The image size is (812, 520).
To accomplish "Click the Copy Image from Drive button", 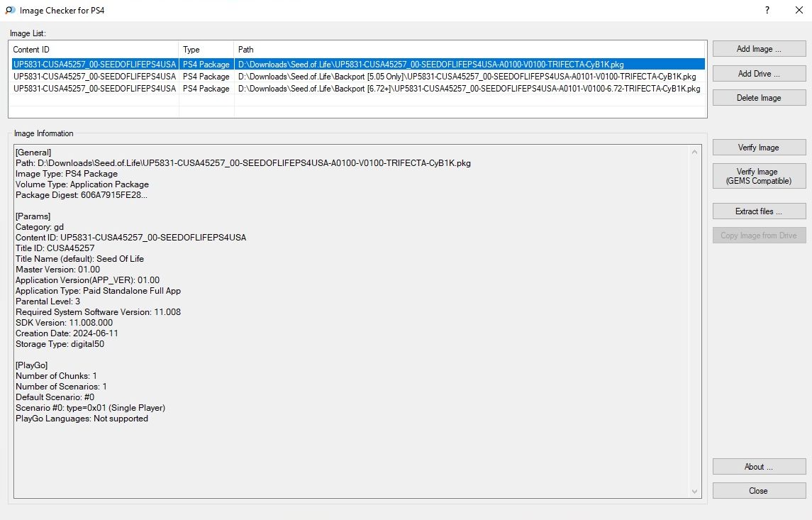I will [x=759, y=236].
